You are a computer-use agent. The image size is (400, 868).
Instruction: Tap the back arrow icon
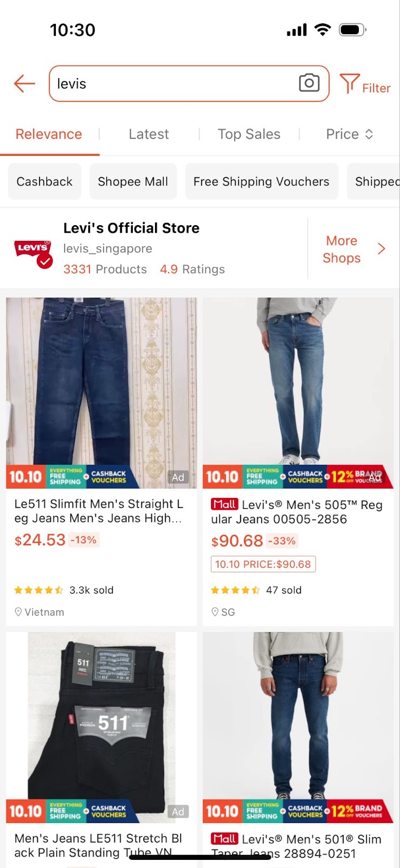pyautogui.click(x=24, y=84)
